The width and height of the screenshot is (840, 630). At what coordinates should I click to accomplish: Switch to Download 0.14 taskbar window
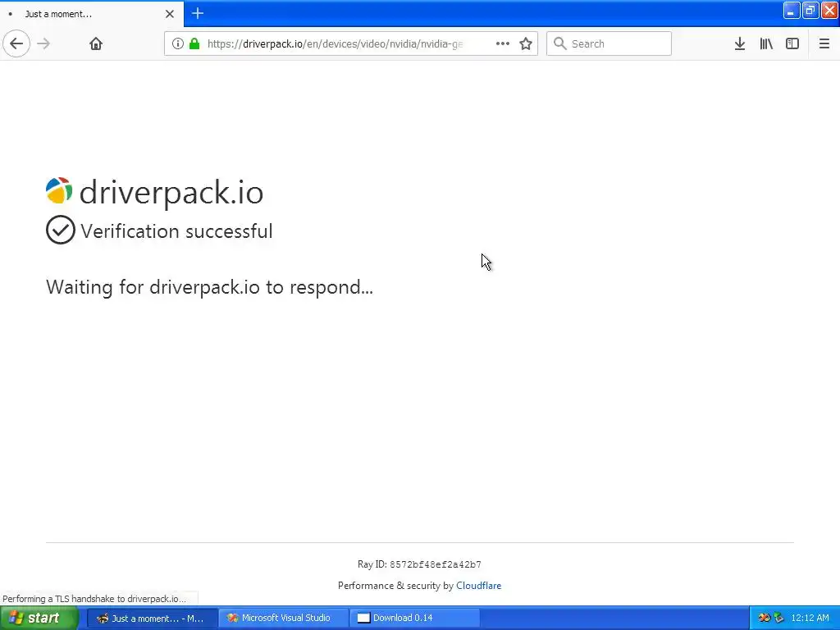pyautogui.click(x=415, y=618)
